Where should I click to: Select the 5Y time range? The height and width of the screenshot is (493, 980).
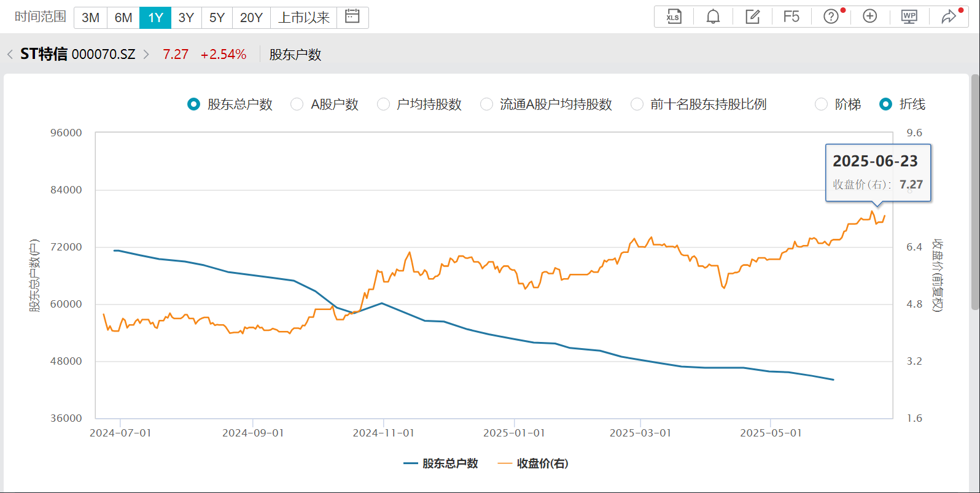coord(217,18)
